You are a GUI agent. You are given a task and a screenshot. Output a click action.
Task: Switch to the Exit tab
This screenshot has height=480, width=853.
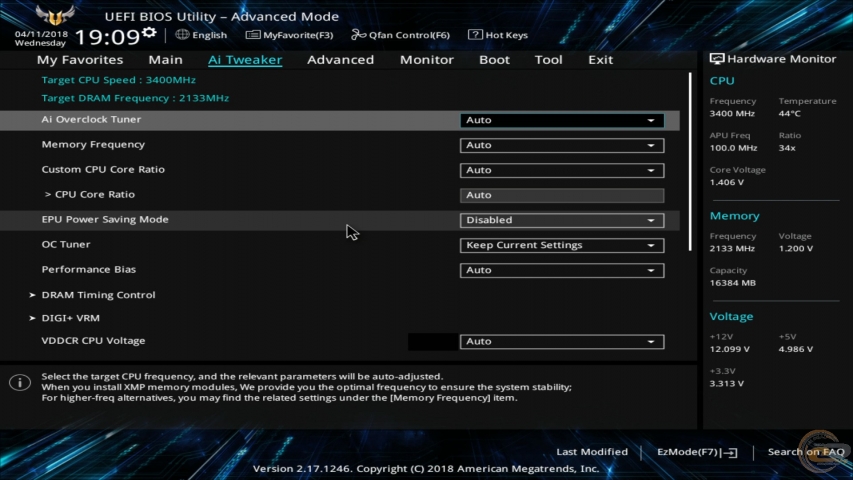[x=601, y=60]
